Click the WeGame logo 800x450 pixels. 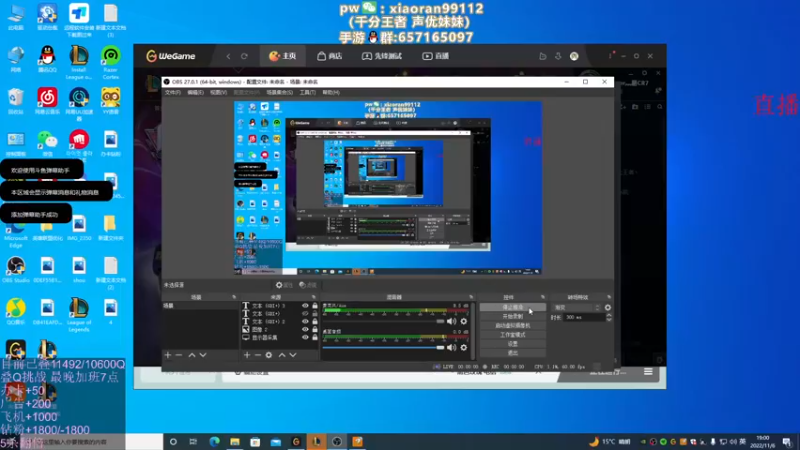pos(170,56)
